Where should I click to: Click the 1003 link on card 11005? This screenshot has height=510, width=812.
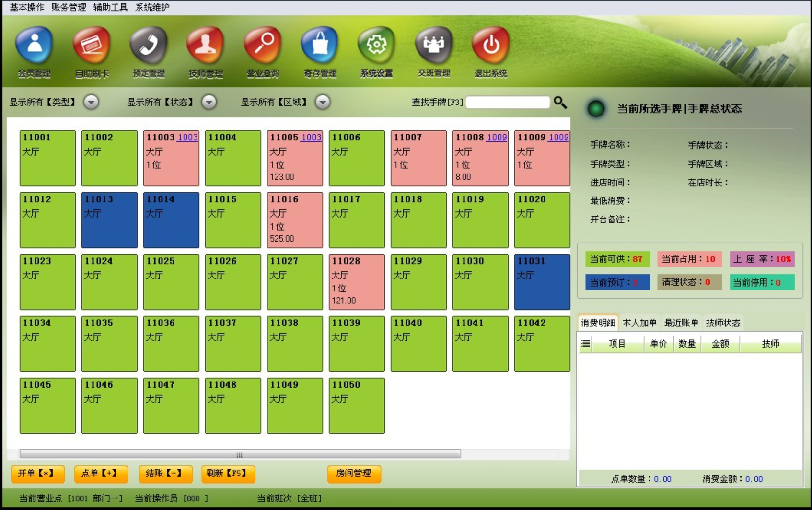pos(311,138)
